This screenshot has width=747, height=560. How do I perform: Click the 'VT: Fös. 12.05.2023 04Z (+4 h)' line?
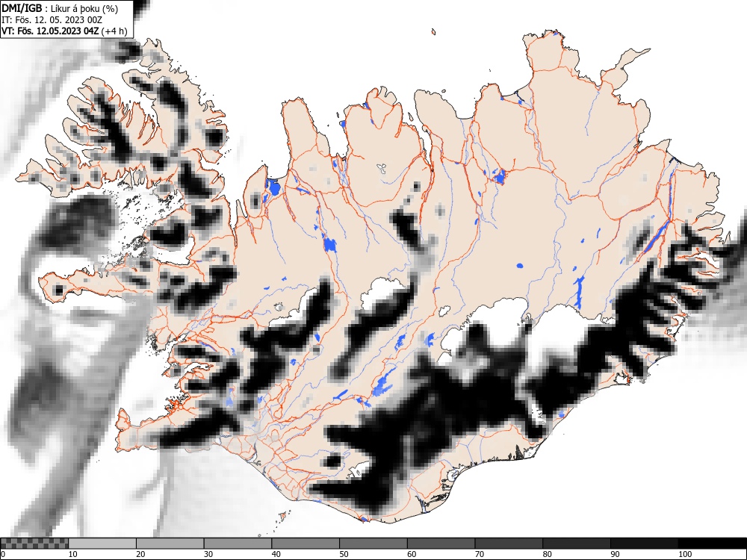pyautogui.click(x=64, y=31)
